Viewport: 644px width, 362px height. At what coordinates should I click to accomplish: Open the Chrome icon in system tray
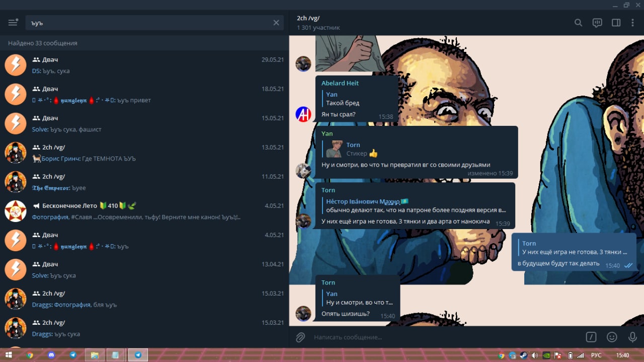tap(502, 355)
